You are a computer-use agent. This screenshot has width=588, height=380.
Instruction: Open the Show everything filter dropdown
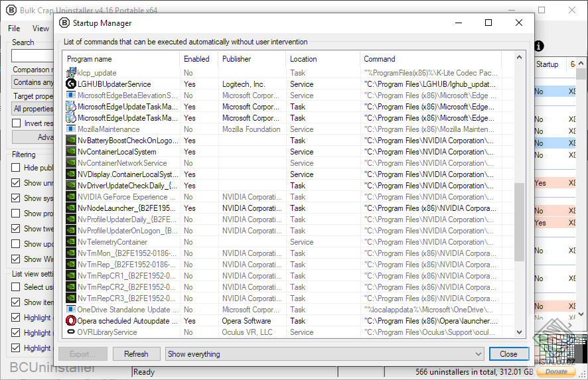[325, 353]
